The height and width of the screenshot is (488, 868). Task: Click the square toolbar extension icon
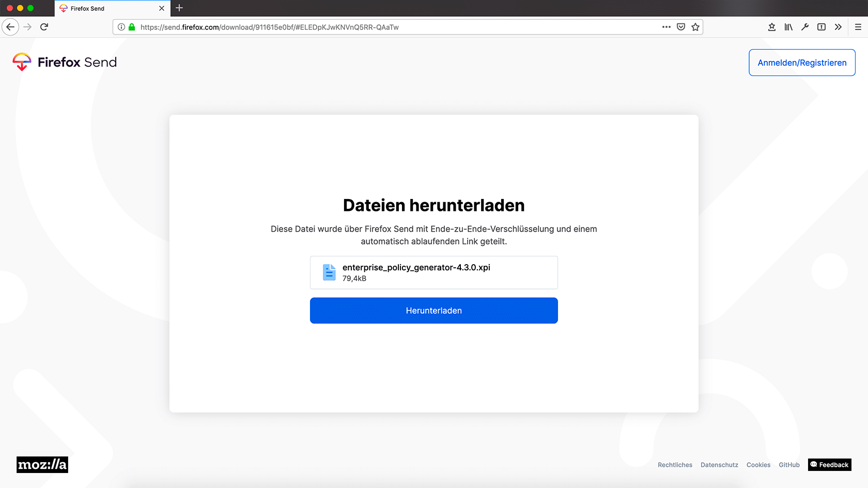click(x=822, y=27)
